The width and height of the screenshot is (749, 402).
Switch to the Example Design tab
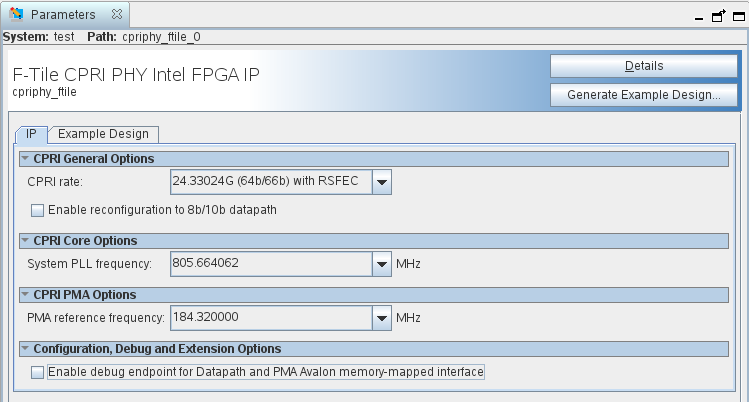[103, 134]
